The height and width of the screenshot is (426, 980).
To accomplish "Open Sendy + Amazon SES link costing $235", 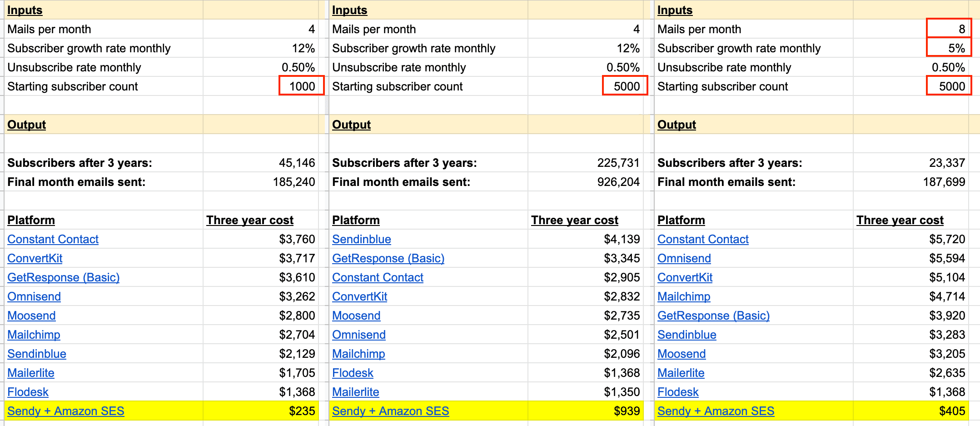I will [66, 411].
